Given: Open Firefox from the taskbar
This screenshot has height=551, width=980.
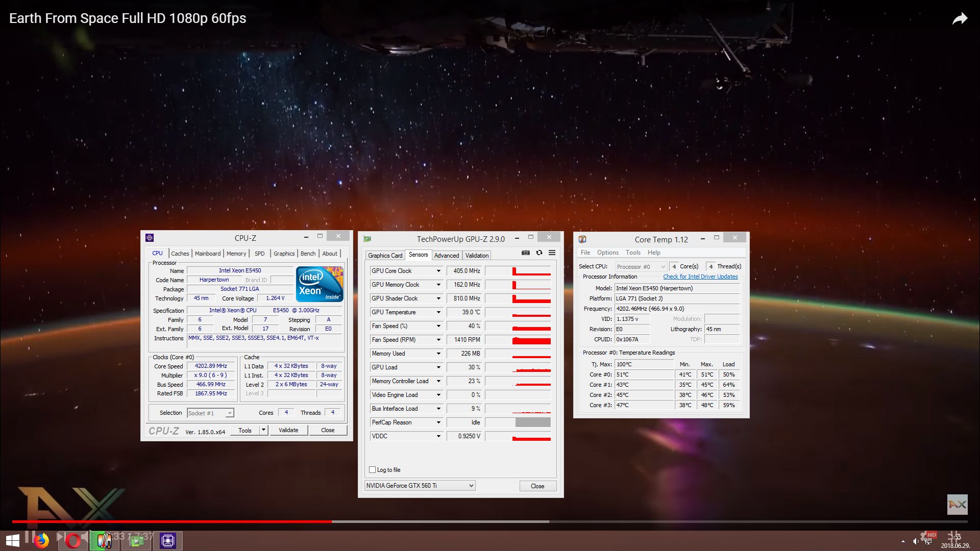Looking at the screenshot, I should point(41,540).
